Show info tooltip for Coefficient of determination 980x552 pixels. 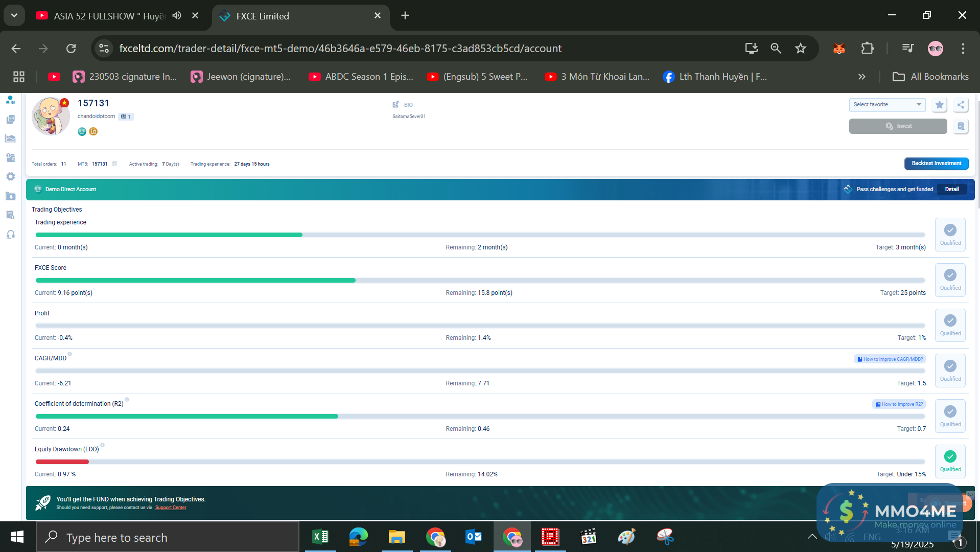coord(127,400)
